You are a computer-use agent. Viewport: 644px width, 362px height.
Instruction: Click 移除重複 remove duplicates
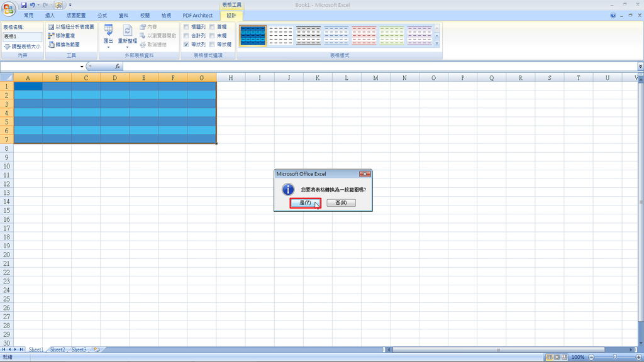[x=62, y=36]
